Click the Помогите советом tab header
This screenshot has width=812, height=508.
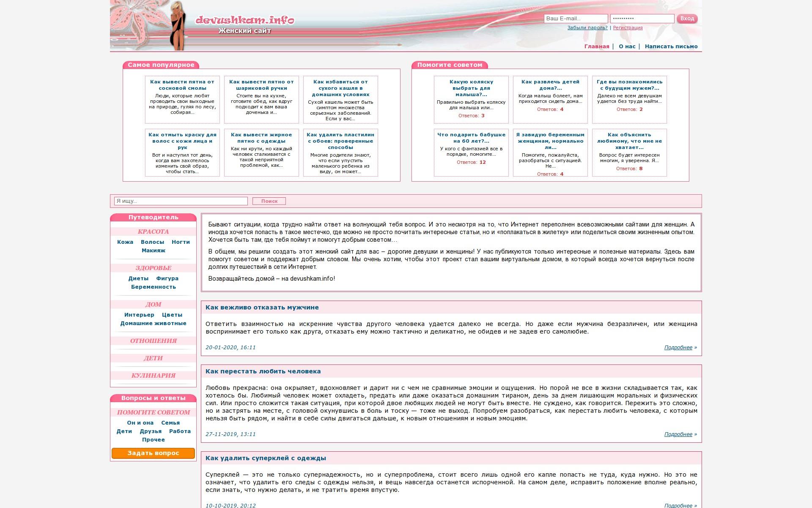[450, 65]
